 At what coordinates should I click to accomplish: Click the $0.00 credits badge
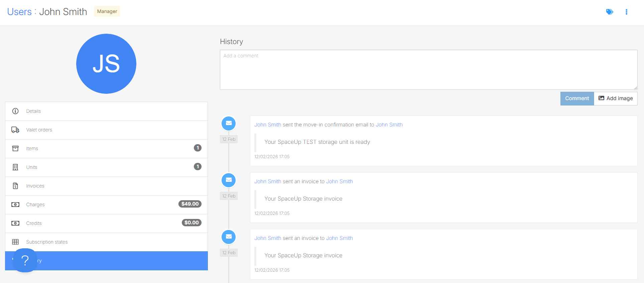191,223
